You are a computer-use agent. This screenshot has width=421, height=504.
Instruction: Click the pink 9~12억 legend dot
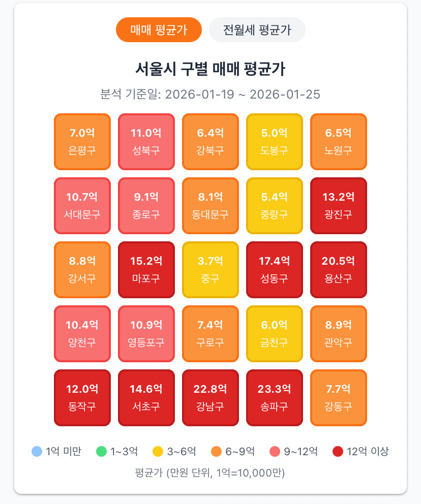(275, 451)
